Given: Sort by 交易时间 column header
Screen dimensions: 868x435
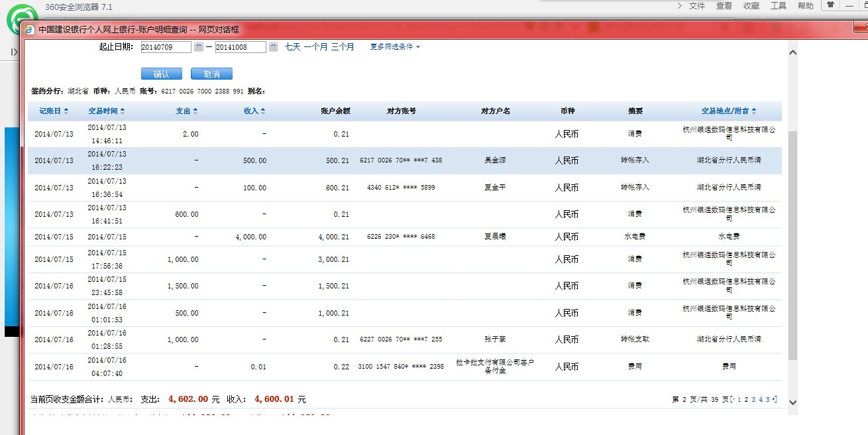Looking at the screenshot, I should click(106, 111).
